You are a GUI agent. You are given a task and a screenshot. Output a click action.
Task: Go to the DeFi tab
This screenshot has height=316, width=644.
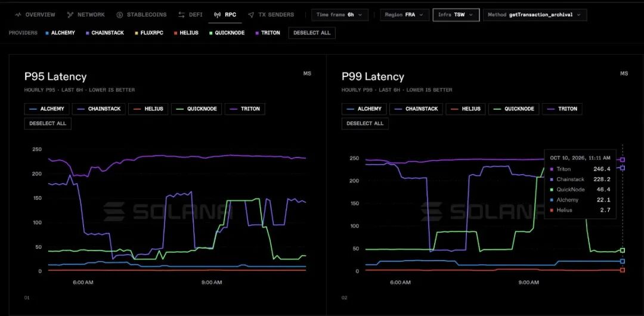pyautogui.click(x=190, y=15)
